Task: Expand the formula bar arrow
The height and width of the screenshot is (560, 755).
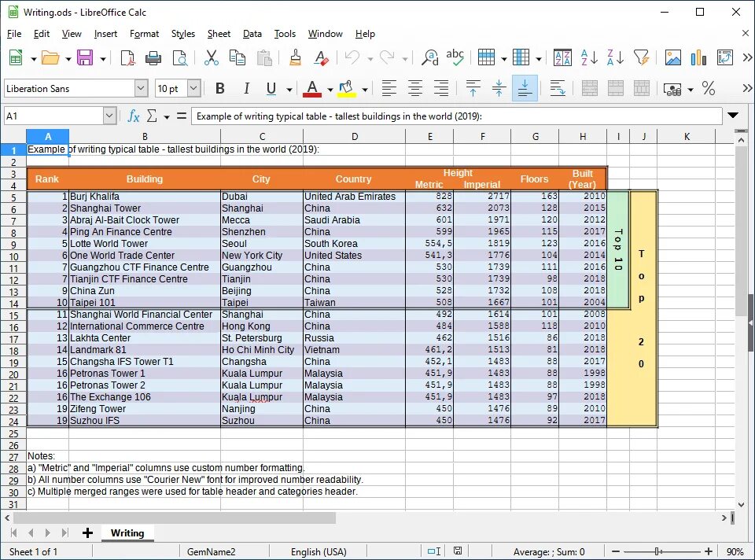Action: click(x=733, y=116)
